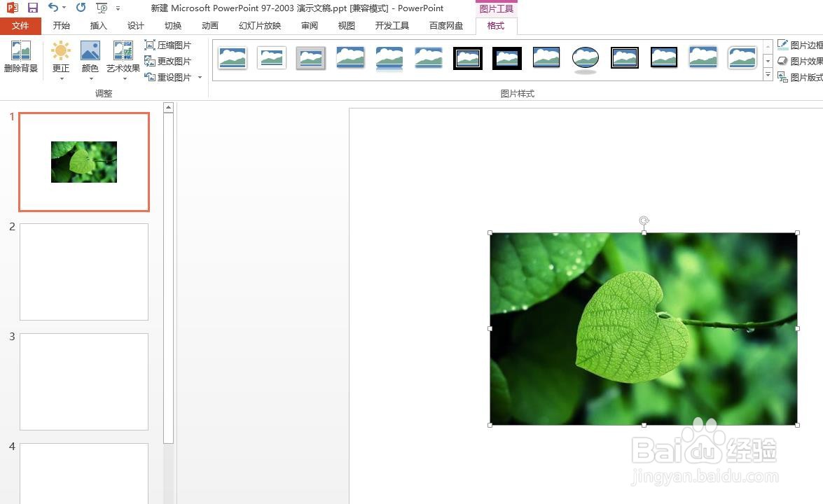
Task: Apply the white frame with shadow picture style
Action: coord(272,57)
